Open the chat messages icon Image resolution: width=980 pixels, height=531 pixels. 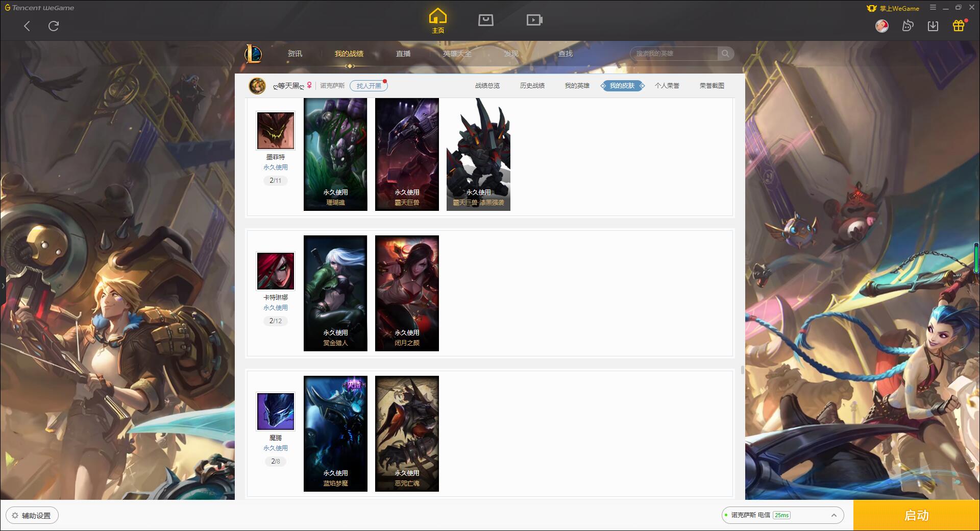[908, 26]
